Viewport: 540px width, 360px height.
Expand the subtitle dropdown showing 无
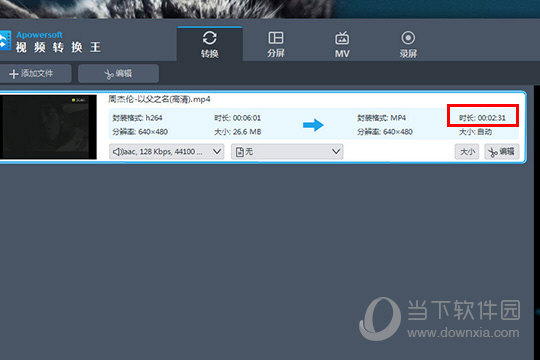[x=287, y=152]
